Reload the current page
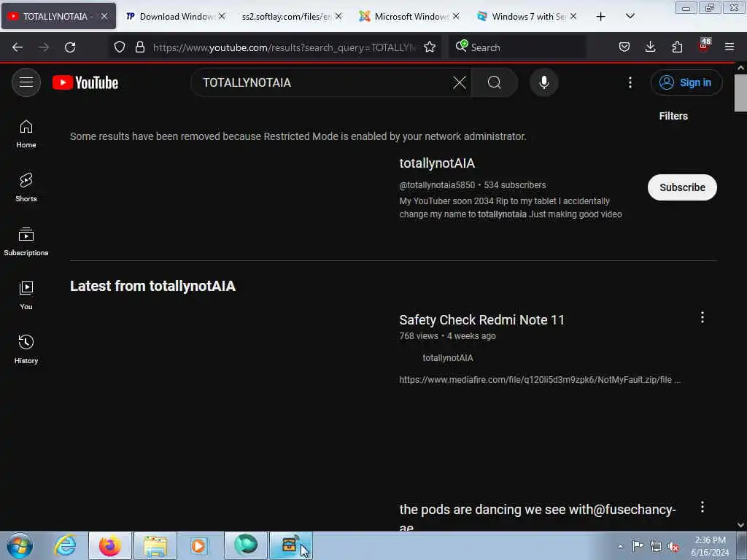Screen dimensions: 747x560 pos(70,47)
